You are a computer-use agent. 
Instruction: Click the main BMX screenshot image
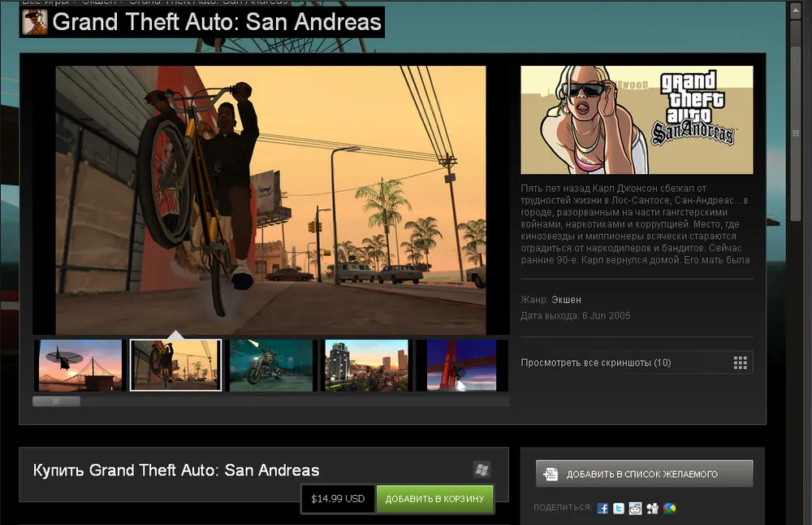[x=271, y=200]
